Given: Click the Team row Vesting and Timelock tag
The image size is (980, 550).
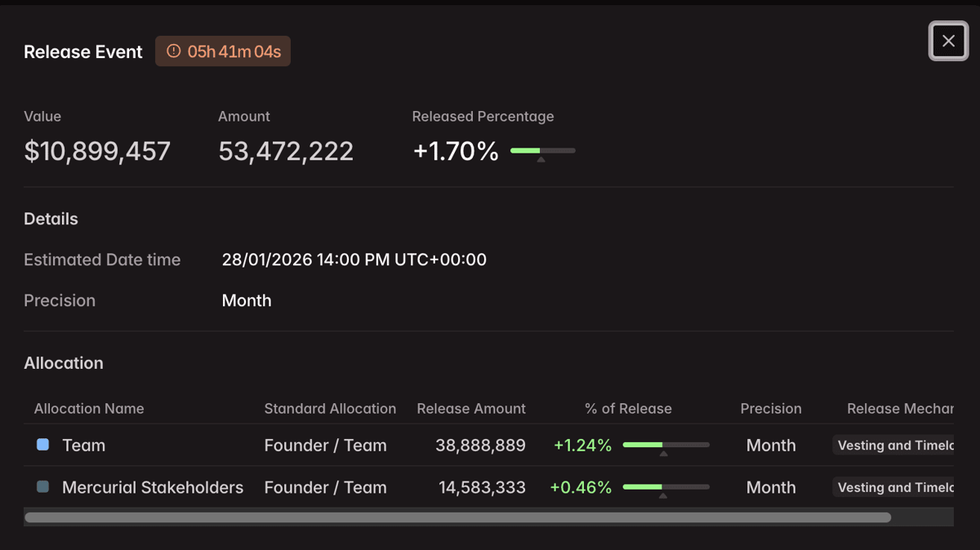Looking at the screenshot, I should pos(893,446).
